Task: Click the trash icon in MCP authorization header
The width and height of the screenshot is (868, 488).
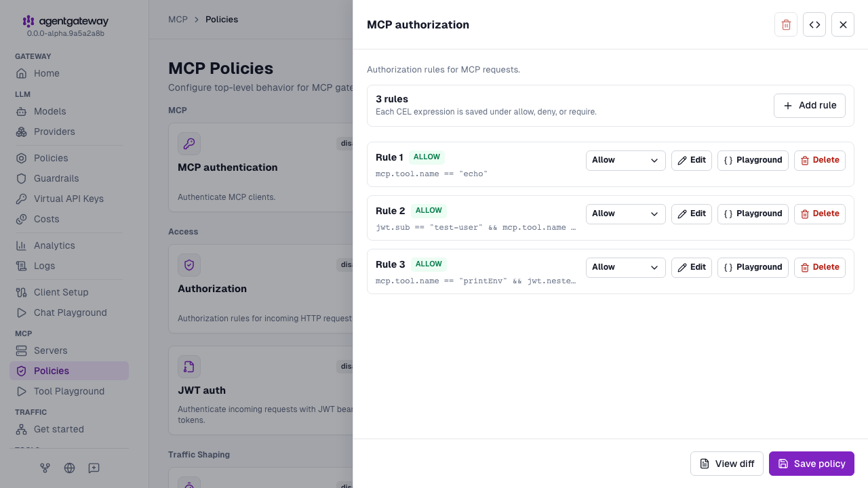Action: 786,24
